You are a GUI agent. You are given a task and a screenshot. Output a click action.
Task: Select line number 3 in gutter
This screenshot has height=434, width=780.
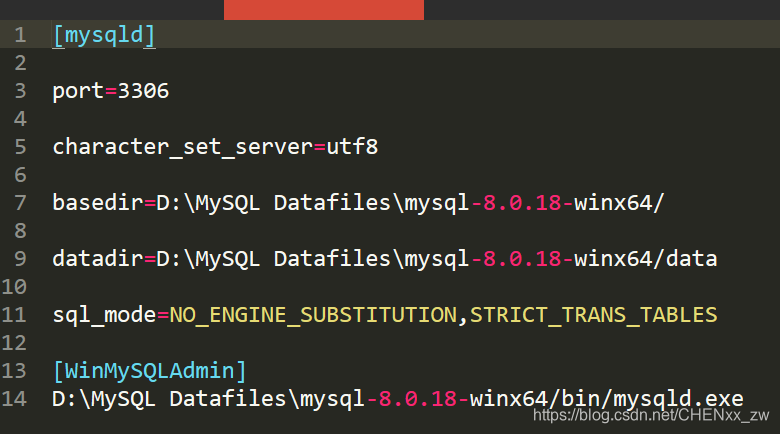click(x=20, y=91)
